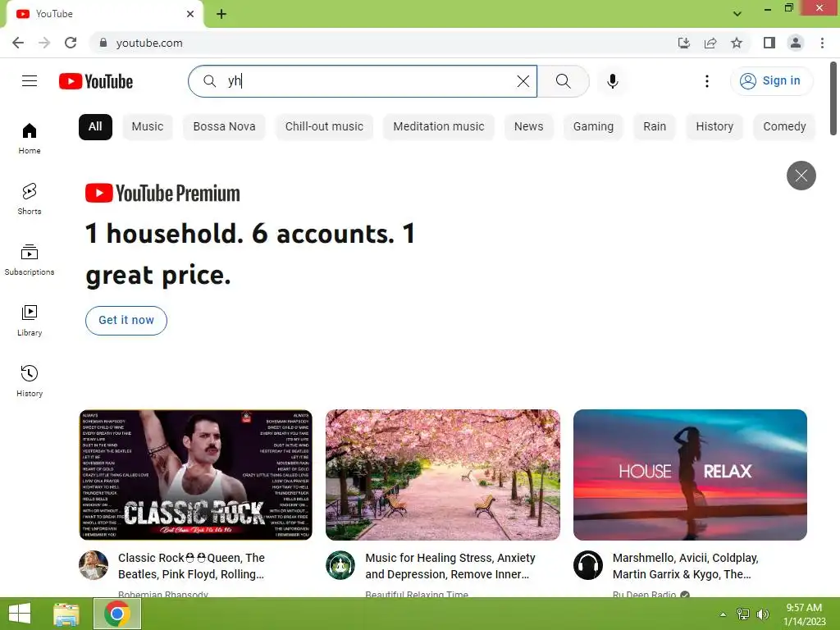
Task: Select the Music filter chip
Action: (x=148, y=126)
